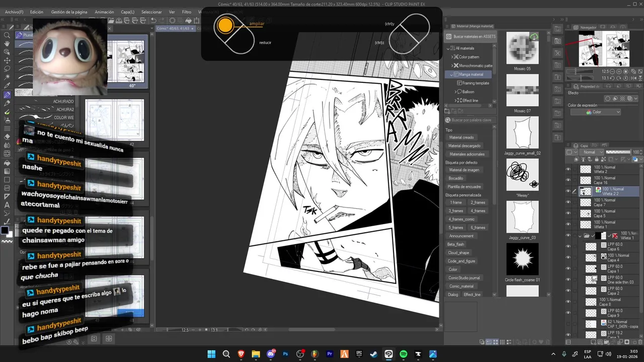
Task: Select the 3D Operation object tool
Action: coord(7,52)
